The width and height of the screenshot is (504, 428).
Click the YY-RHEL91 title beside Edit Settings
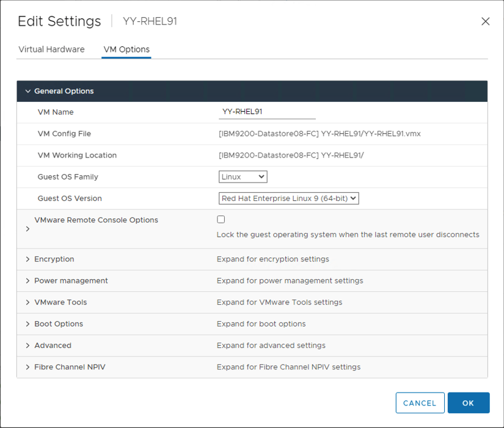click(150, 21)
